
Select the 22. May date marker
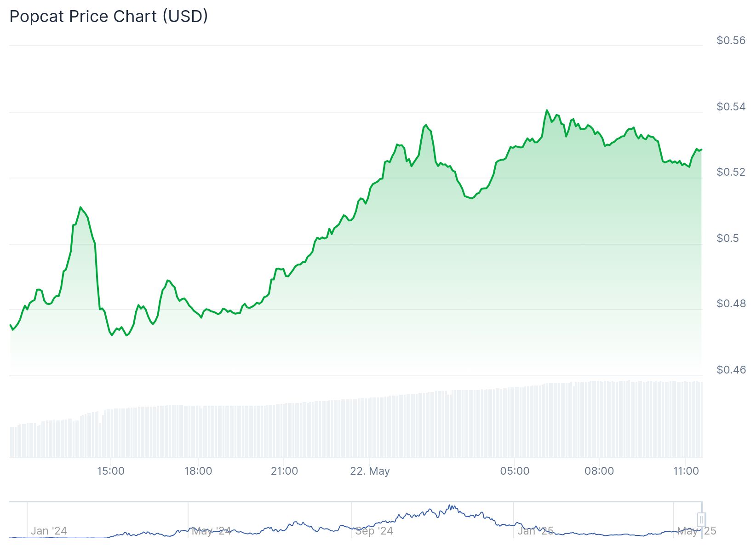[370, 471]
